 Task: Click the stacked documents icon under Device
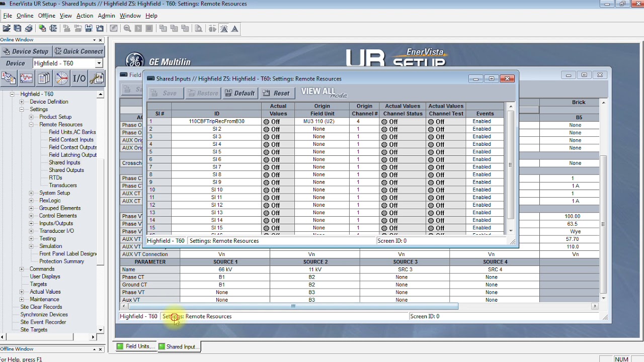44,78
